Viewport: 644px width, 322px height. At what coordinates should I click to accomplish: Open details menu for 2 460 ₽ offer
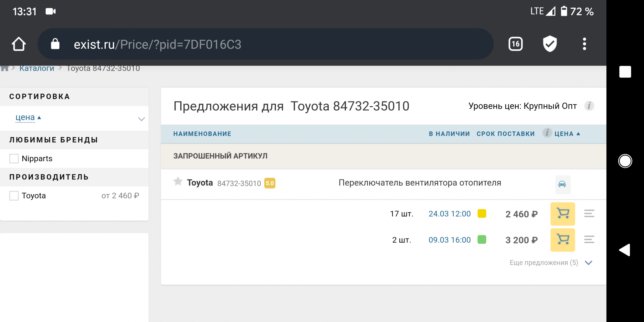[x=589, y=214]
